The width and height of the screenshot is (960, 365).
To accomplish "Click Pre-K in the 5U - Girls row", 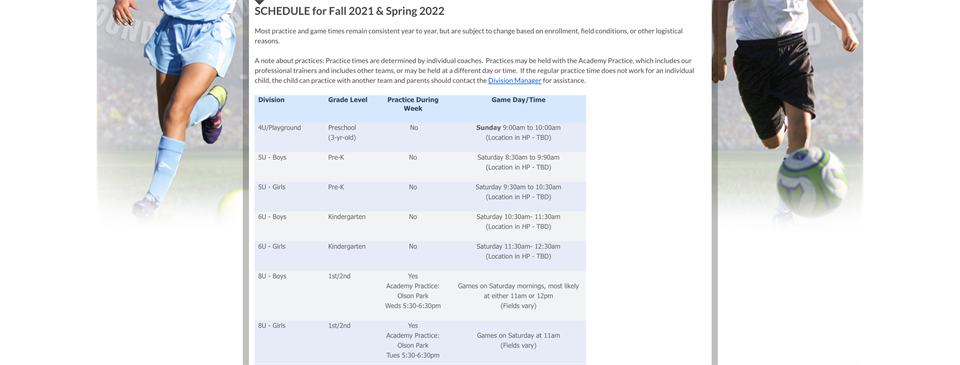I will click(336, 187).
